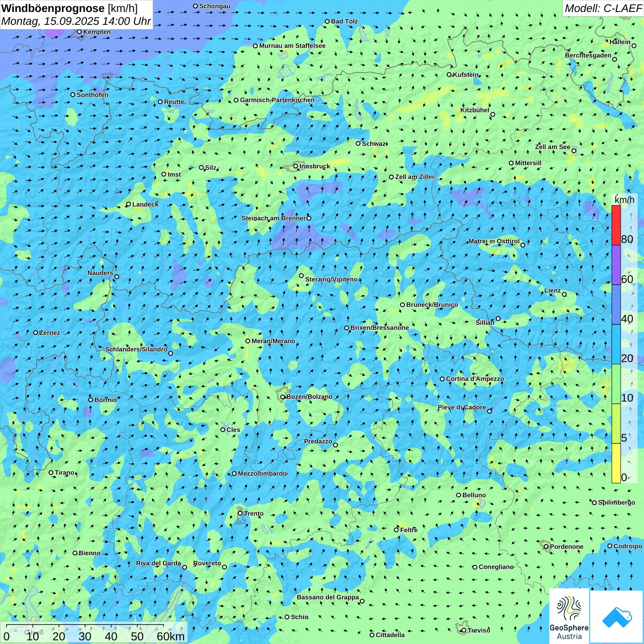The width and height of the screenshot is (644, 644).
Task: Select the Landeck label
Action: pos(145,204)
